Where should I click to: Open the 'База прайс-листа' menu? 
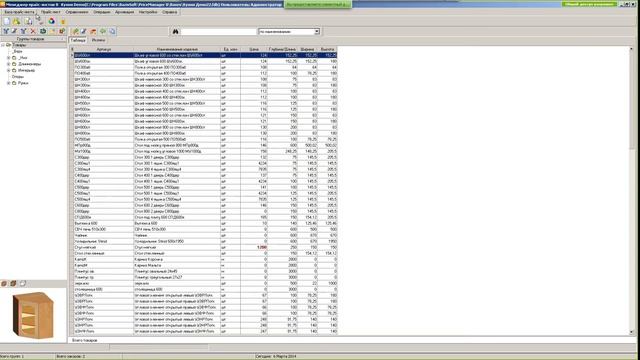coord(19,12)
